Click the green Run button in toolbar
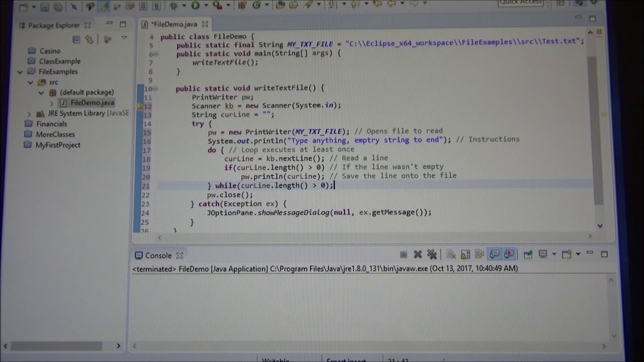Screen dimensions: 644x362 195,5
